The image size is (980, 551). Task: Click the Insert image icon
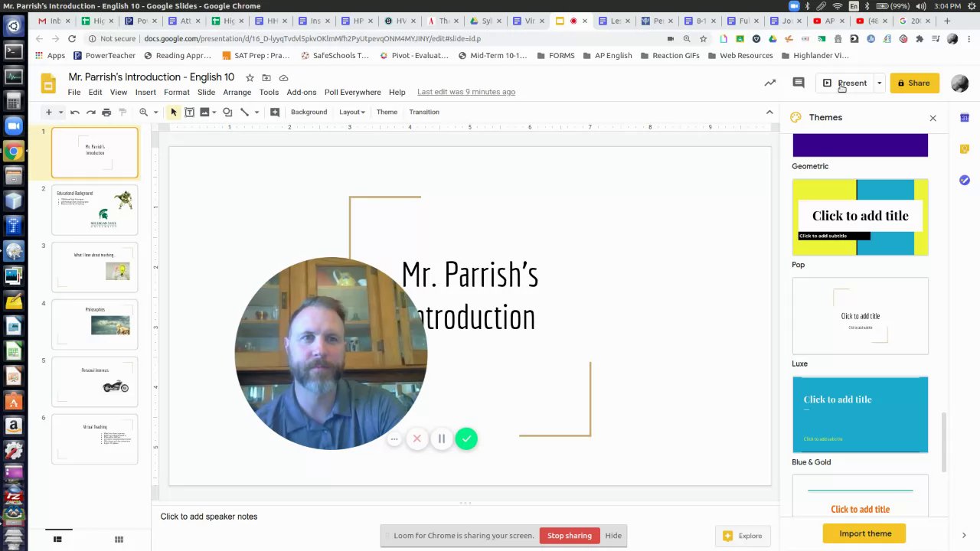204,112
